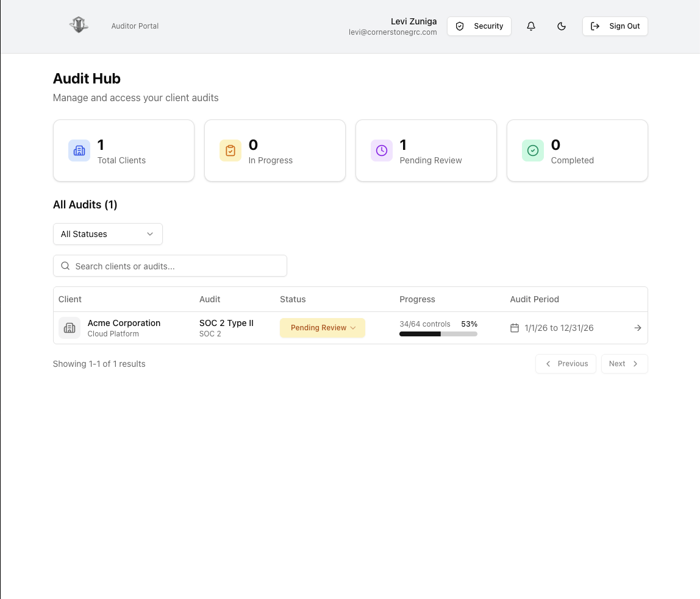Click the Levi Zuniga user name

click(x=414, y=21)
